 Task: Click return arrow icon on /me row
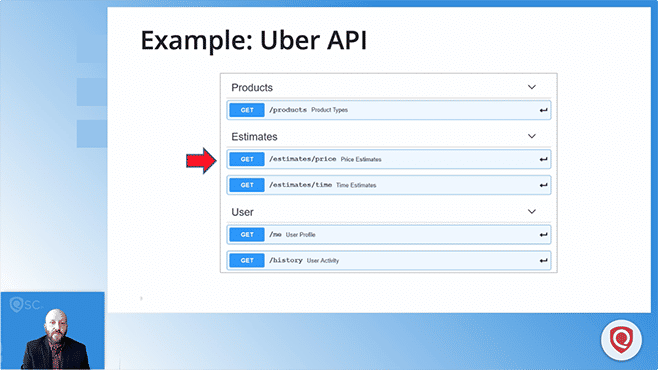click(x=543, y=235)
